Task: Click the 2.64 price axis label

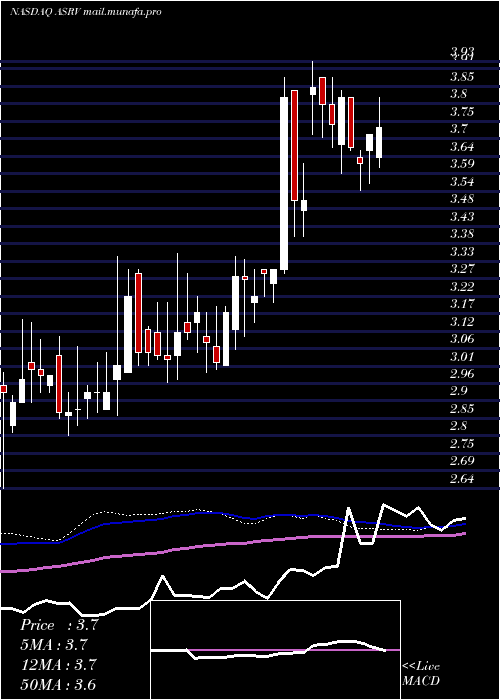Action: point(462,479)
